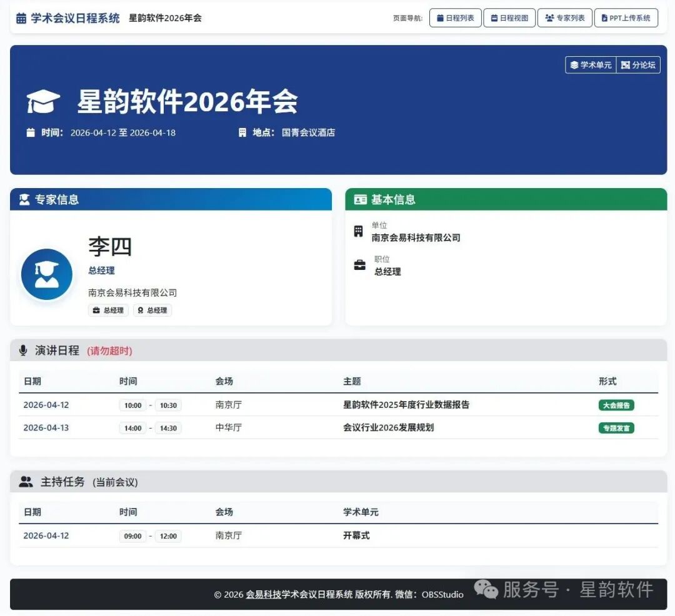Click the (请勿超时) warning text
This screenshot has width=675, height=616.
(x=109, y=350)
